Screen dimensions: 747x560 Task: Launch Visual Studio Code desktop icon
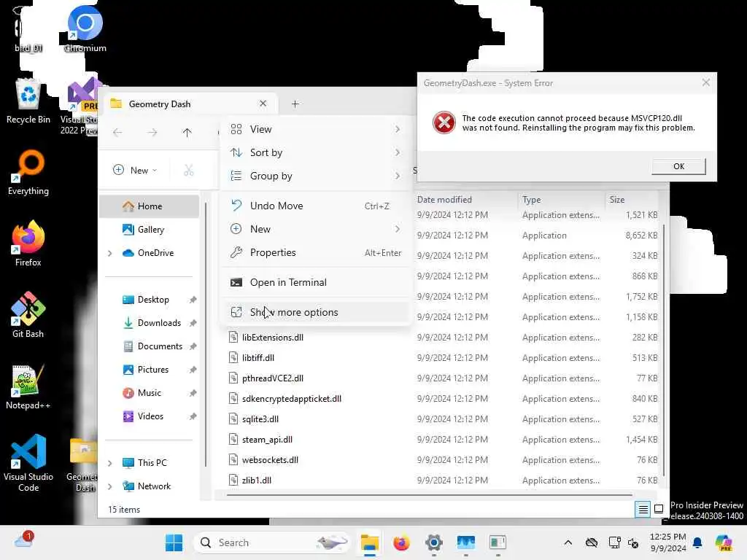pyautogui.click(x=28, y=463)
